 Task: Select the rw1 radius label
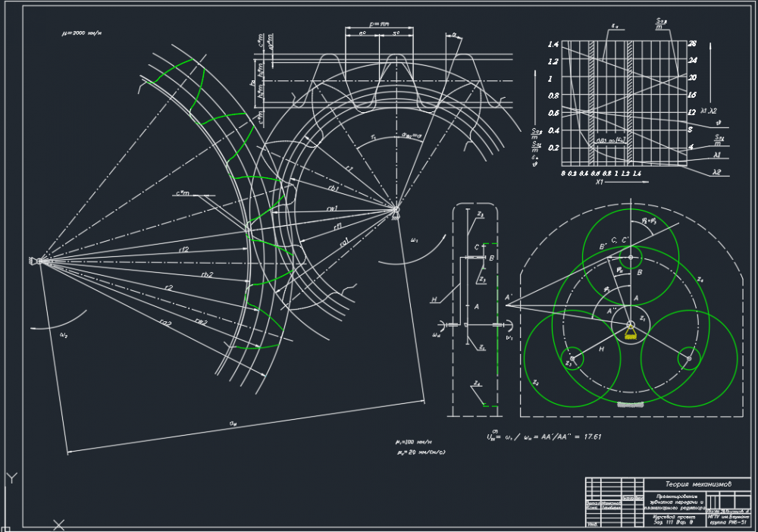point(331,207)
